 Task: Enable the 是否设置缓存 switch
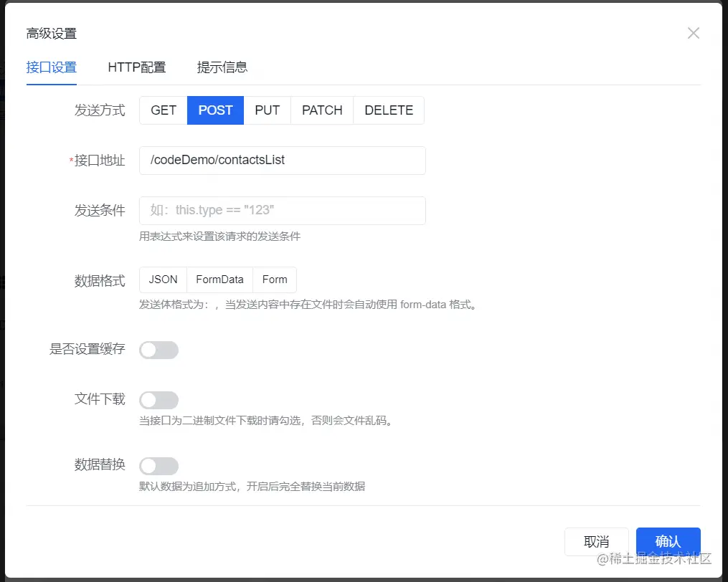[x=159, y=350]
